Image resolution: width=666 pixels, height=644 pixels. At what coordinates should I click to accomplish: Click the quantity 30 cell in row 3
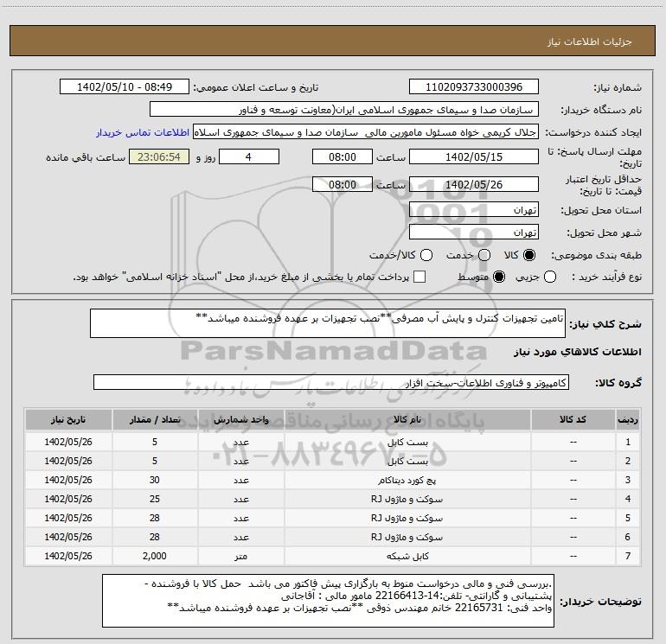(155, 480)
